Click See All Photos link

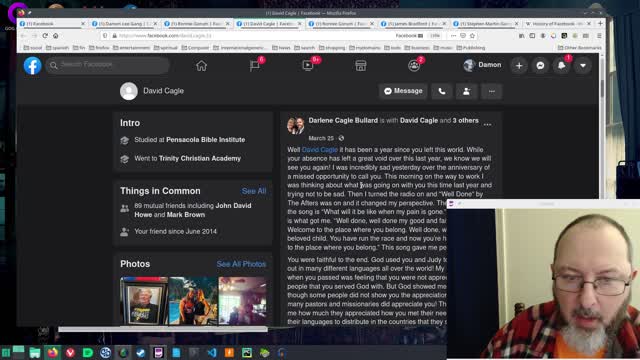pos(241,264)
